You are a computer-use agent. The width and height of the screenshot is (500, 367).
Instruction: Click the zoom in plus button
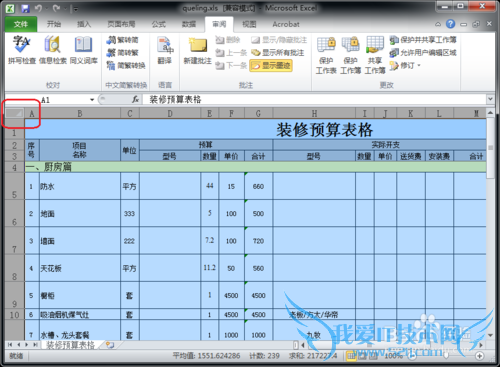click(x=479, y=356)
